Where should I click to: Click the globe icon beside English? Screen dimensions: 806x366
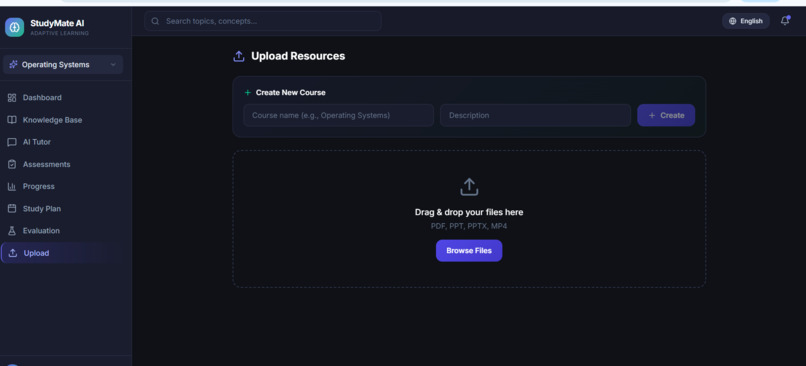732,22
